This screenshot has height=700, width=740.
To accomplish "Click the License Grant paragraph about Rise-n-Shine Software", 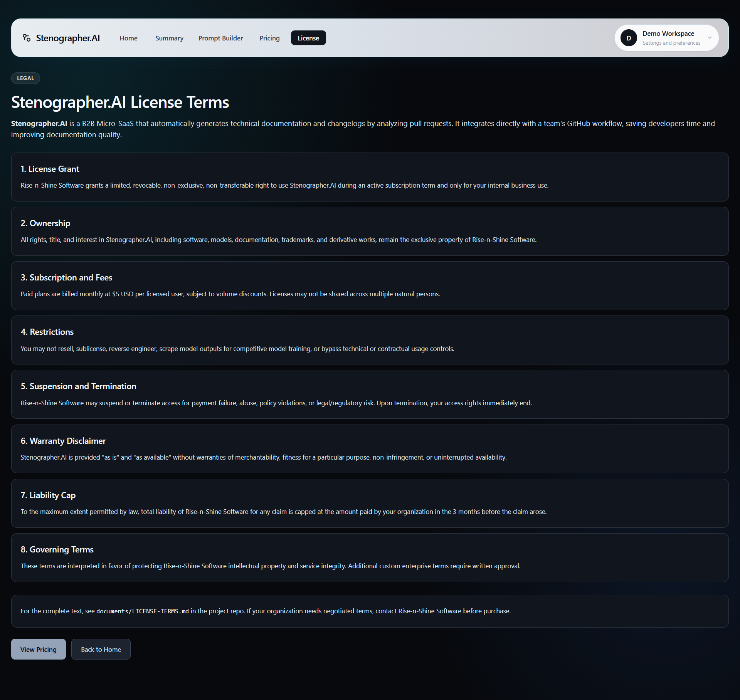I will tap(285, 185).
